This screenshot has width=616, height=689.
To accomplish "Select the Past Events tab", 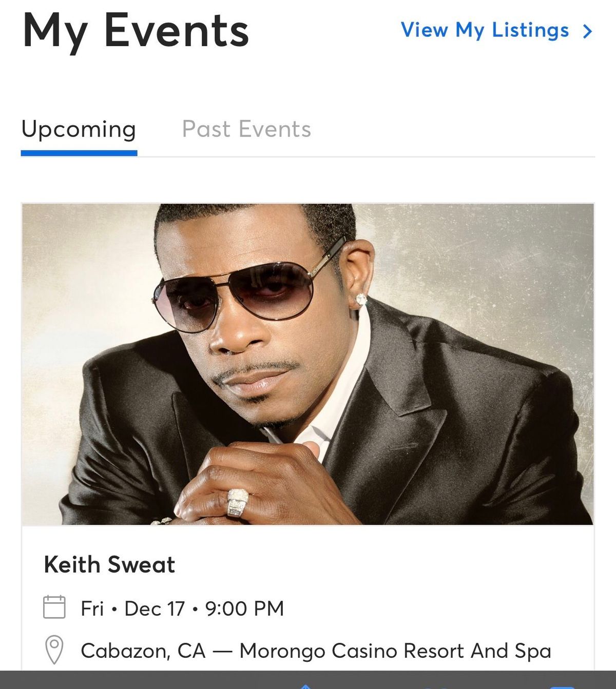I will [246, 129].
